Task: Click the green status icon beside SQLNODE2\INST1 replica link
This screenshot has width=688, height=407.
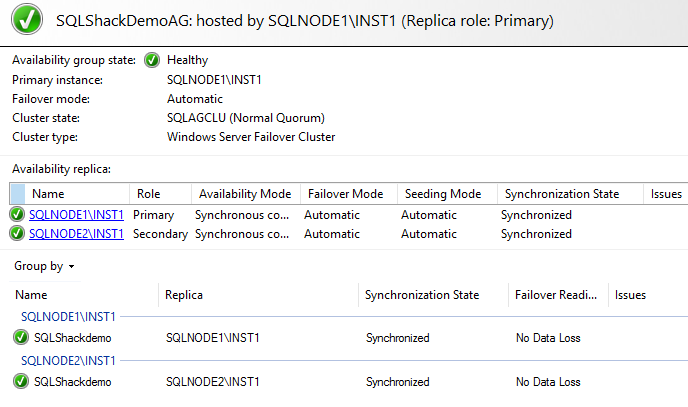Action: click(17, 234)
